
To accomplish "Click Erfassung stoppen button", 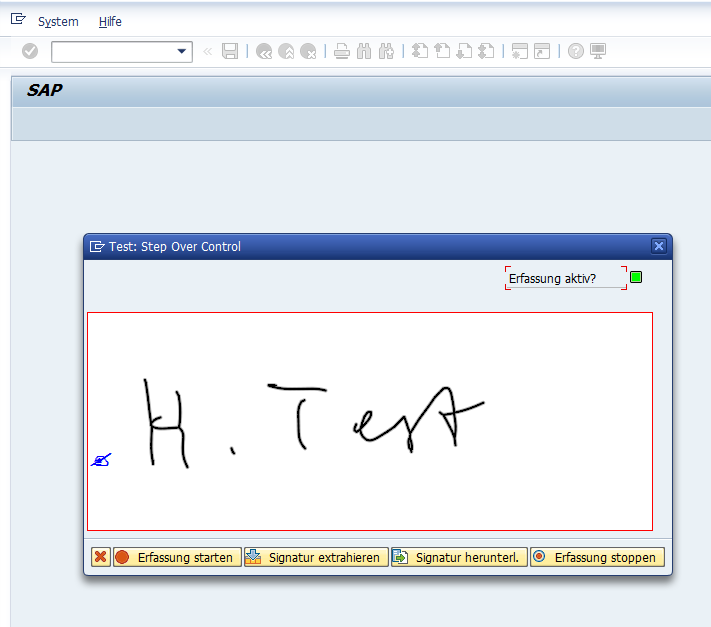I will [597, 557].
